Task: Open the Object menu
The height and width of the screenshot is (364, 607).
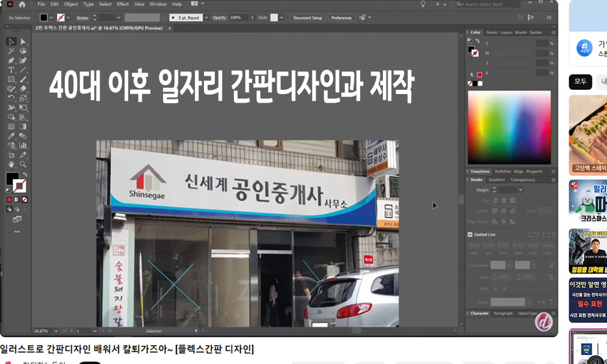Action: (x=71, y=4)
